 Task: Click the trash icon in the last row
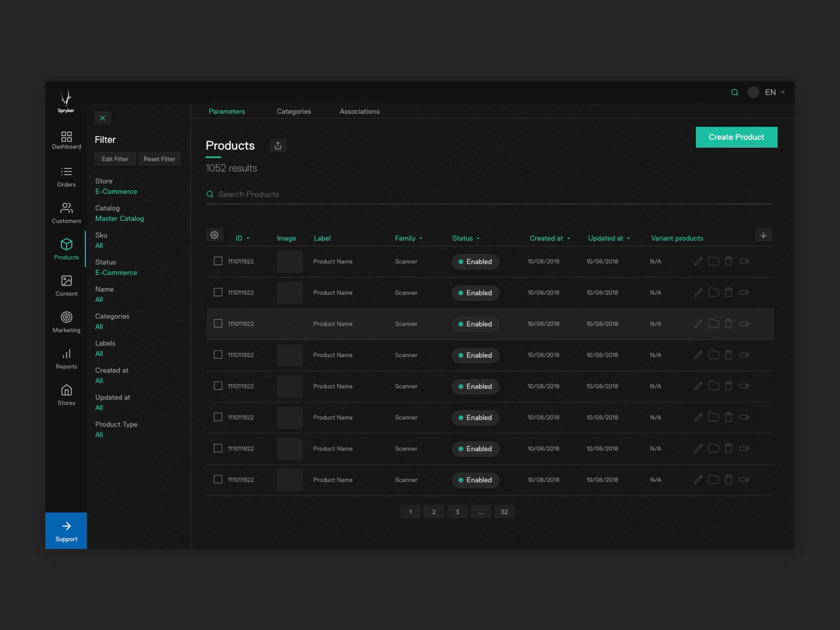728,480
